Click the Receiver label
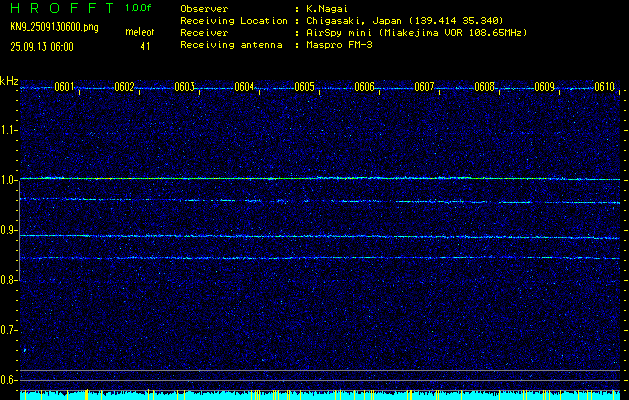Screen dimensions: 629x400 tap(204, 32)
